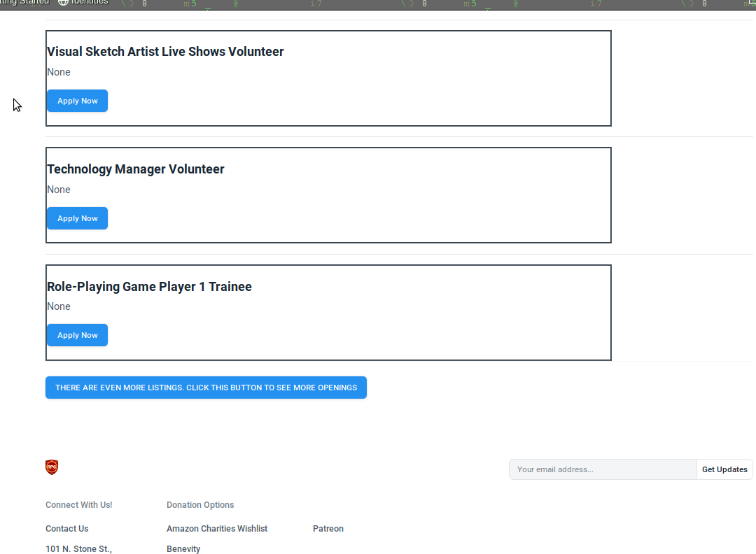Open the Identities bookmark globe icon
756x554 pixels.
coord(63,2)
